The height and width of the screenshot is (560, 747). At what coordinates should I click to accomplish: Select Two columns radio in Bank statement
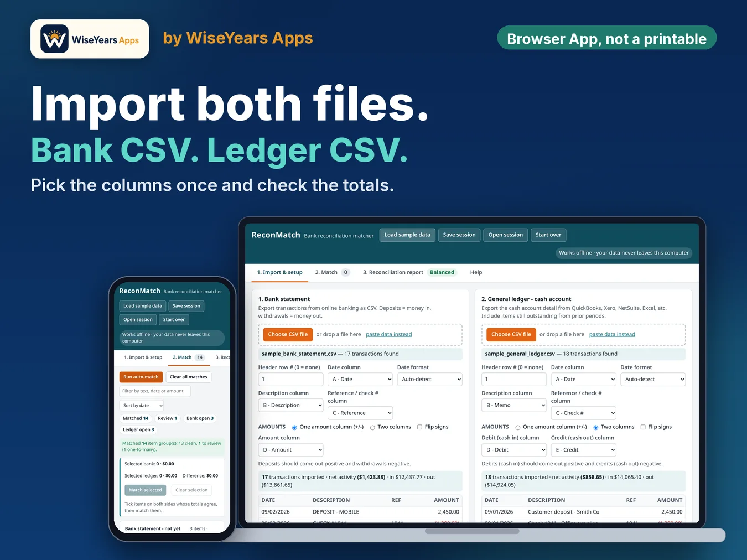pyautogui.click(x=372, y=427)
